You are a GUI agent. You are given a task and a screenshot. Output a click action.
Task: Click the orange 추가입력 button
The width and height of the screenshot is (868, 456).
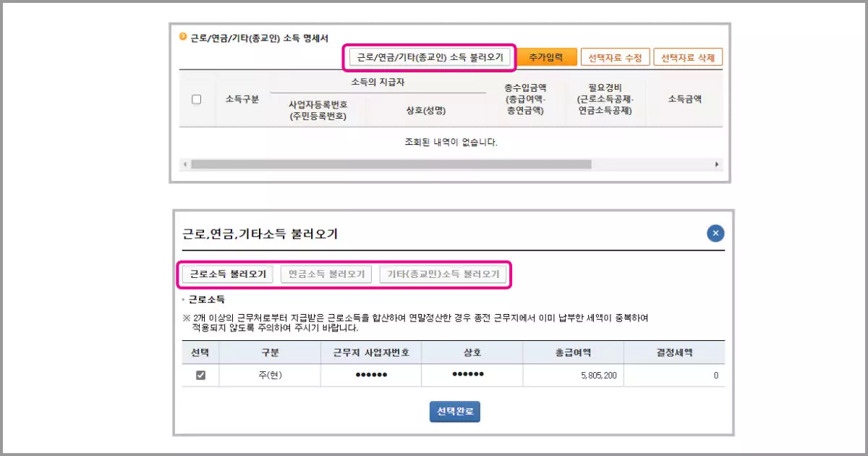549,56
